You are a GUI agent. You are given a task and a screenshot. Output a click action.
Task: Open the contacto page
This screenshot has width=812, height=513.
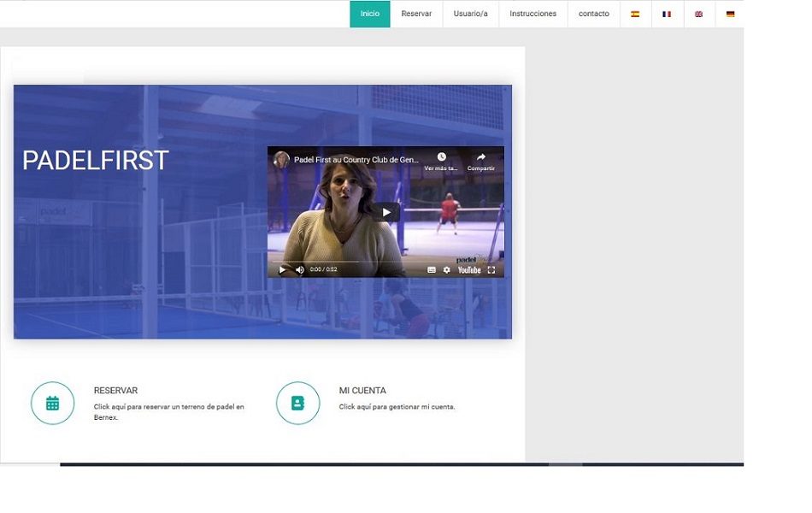coord(593,14)
